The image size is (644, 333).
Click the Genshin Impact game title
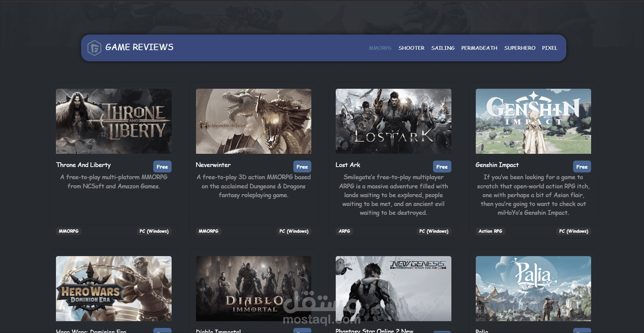pyautogui.click(x=497, y=165)
